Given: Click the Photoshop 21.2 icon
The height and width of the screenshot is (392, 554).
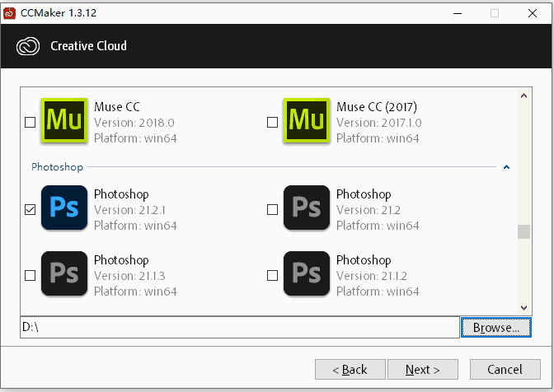Looking at the screenshot, I should pos(307,208).
